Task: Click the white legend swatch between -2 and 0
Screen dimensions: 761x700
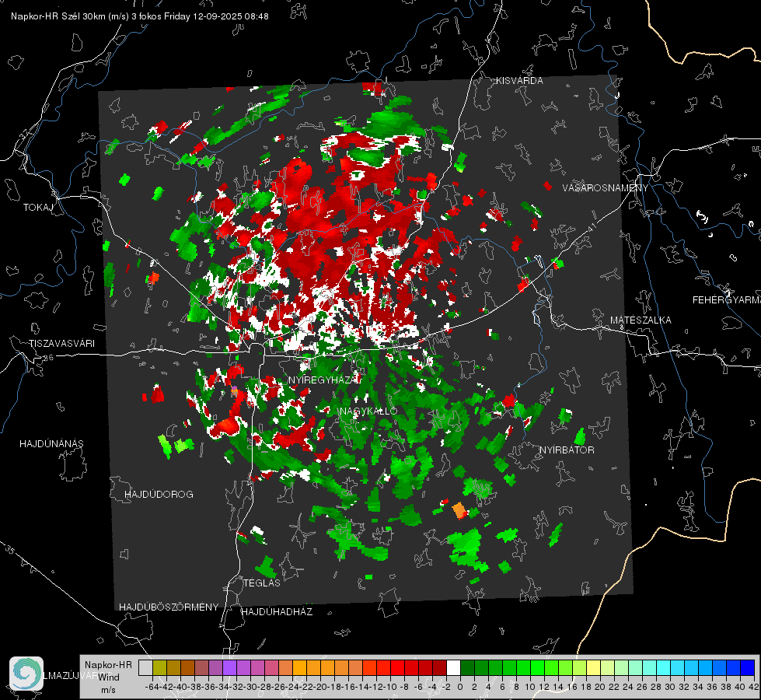Action: point(453,668)
